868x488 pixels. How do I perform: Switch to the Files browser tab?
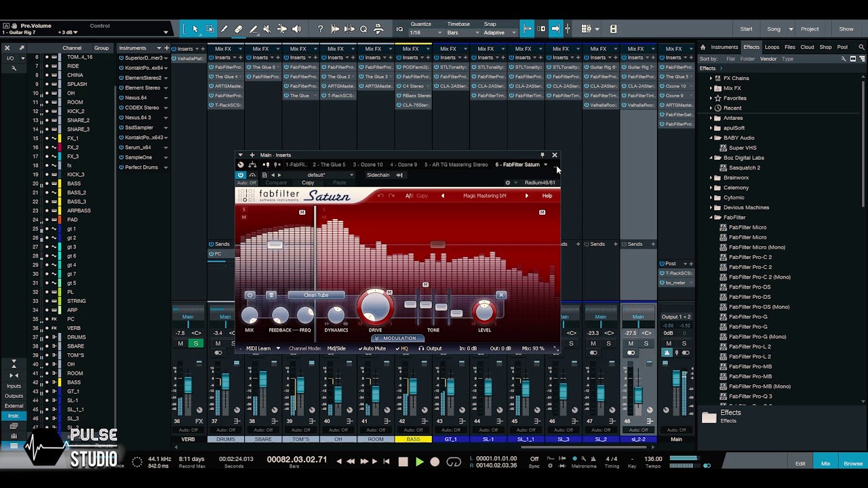(x=790, y=47)
